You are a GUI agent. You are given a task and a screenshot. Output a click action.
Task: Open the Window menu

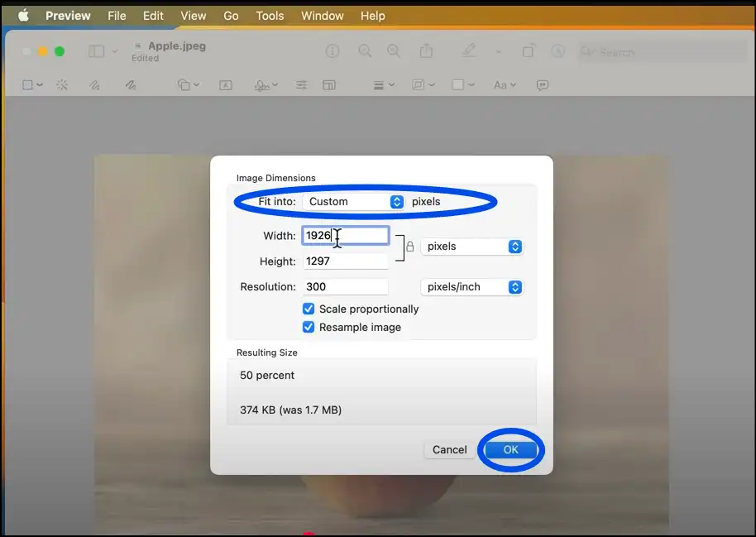point(322,16)
